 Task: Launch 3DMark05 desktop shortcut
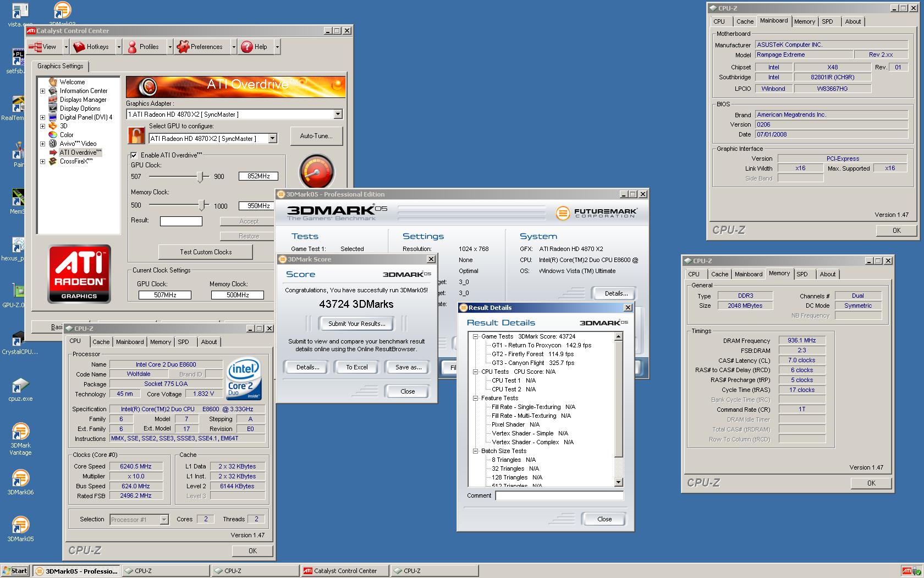click(x=20, y=525)
